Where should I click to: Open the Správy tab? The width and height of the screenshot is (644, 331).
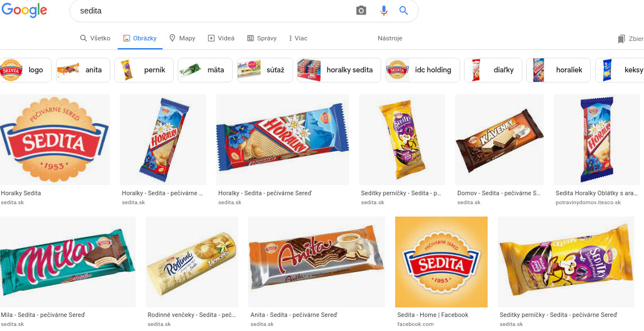coord(262,38)
